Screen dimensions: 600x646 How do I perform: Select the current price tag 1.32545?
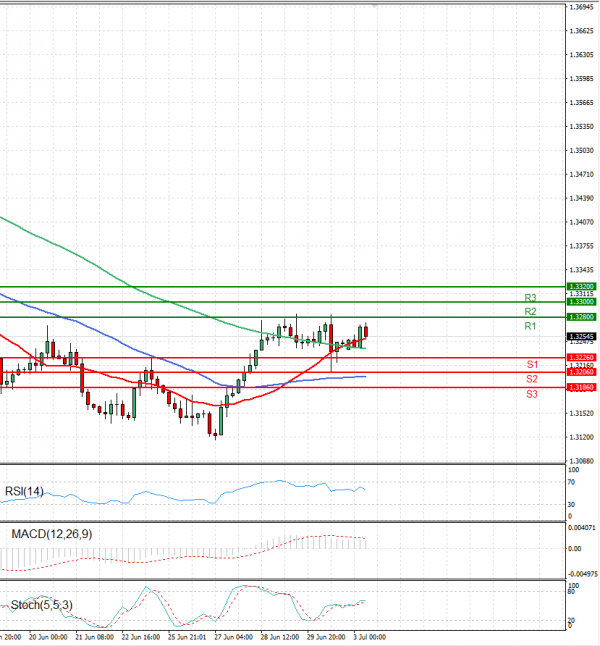point(579,337)
